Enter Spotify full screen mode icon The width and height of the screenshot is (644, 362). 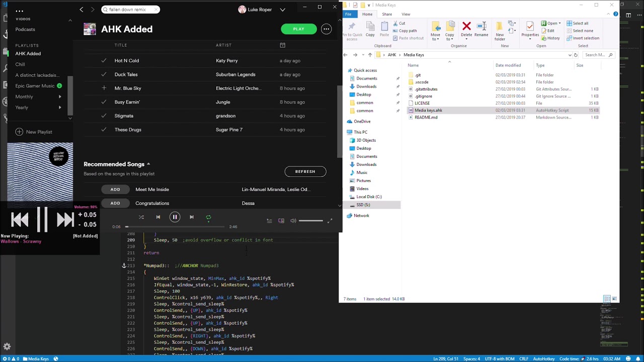(x=330, y=221)
